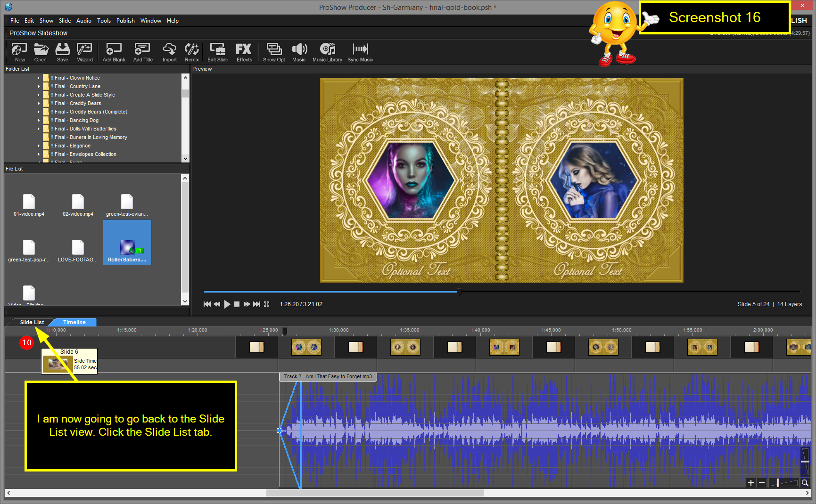This screenshot has width=816, height=504.
Task: Switch to the Timeline tab
Action: [x=74, y=323]
